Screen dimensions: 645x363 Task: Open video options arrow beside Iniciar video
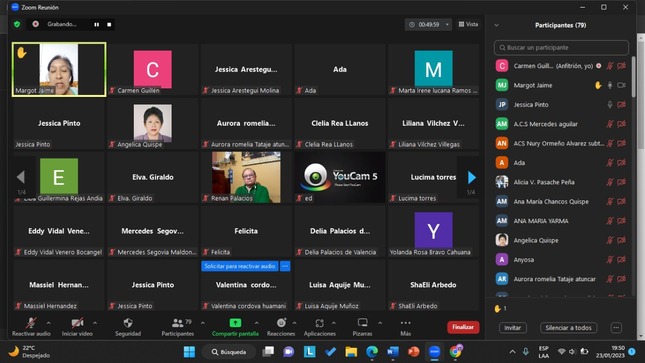pyautogui.click(x=95, y=323)
